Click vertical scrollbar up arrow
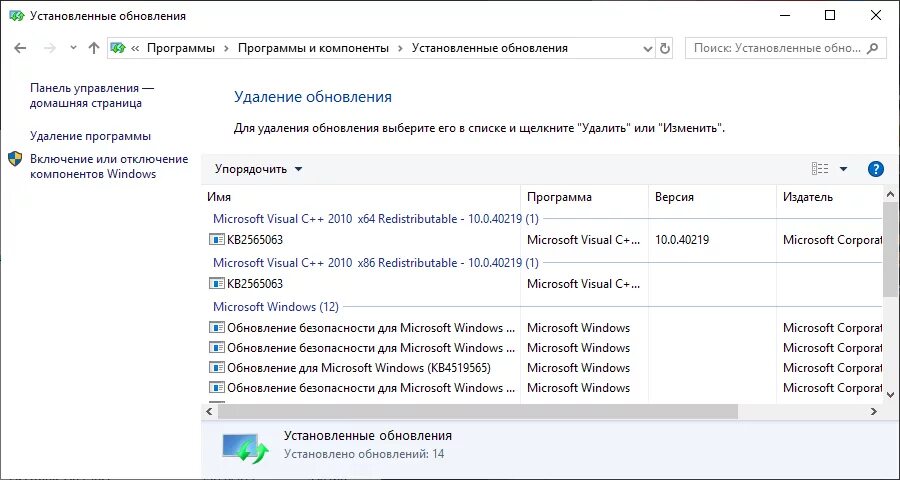The width and height of the screenshot is (900, 480). pos(890,193)
